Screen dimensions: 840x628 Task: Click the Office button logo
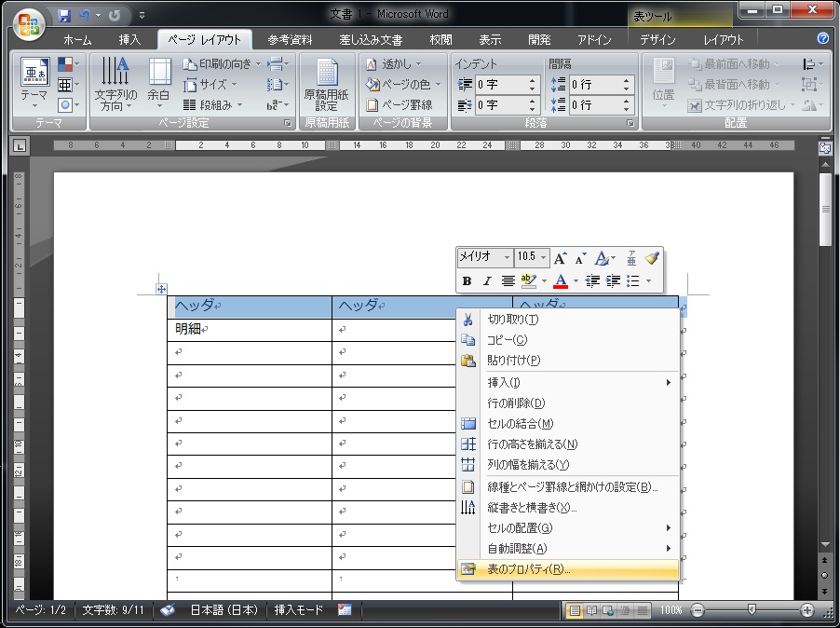[x=28, y=22]
